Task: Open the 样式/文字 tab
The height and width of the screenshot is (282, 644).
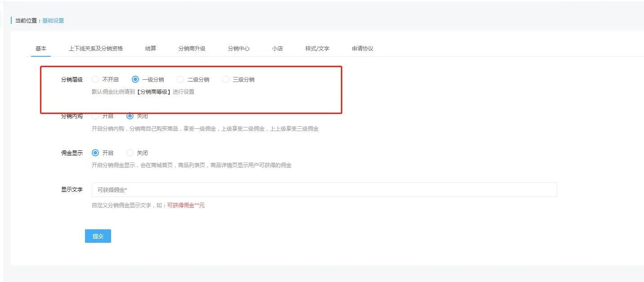Action: point(318,49)
